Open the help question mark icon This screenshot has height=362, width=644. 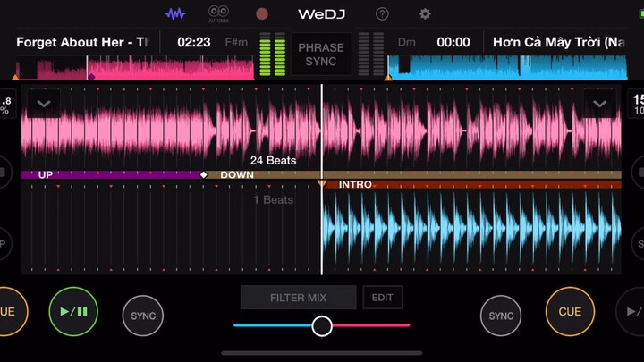(382, 14)
